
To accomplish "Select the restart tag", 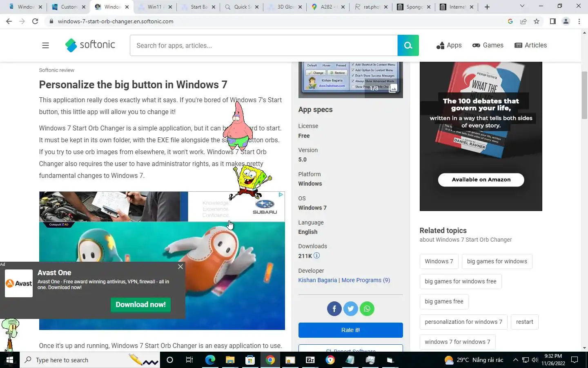I will pos(525,322).
